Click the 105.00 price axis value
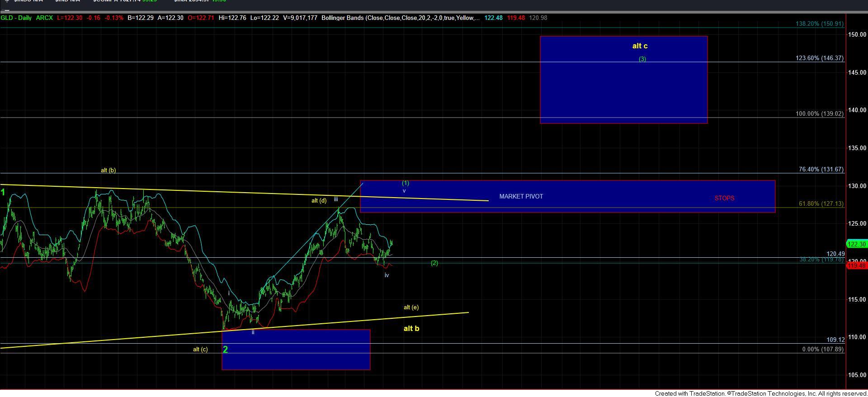Image resolution: width=868 pixels, height=397 pixels. (857, 375)
